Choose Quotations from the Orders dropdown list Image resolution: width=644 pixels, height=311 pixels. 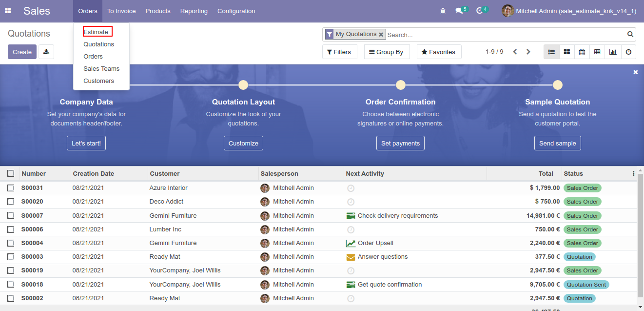point(99,44)
